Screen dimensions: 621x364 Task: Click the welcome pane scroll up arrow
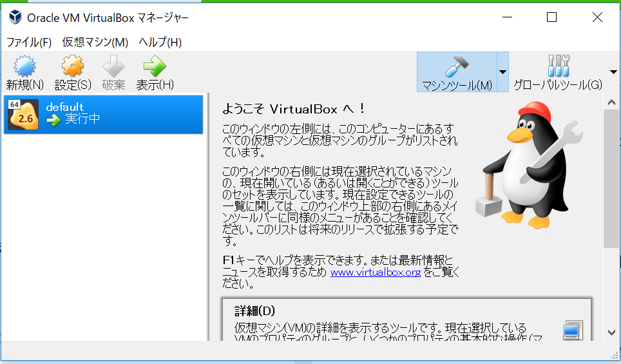tap(611, 102)
